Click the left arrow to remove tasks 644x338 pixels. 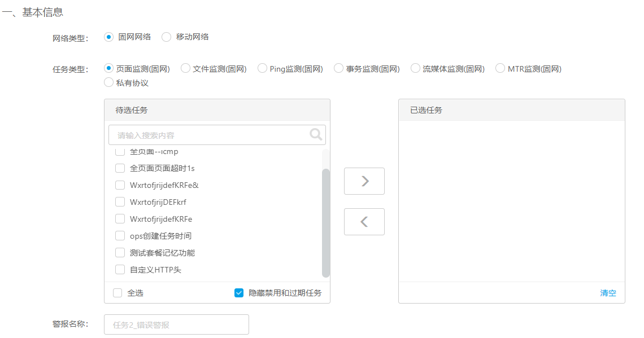pos(364,222)
